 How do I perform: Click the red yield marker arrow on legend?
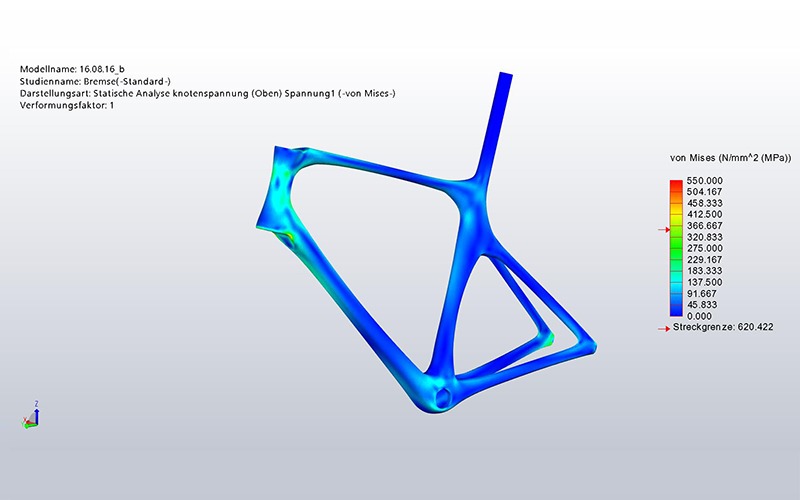[x=664, y=230]
